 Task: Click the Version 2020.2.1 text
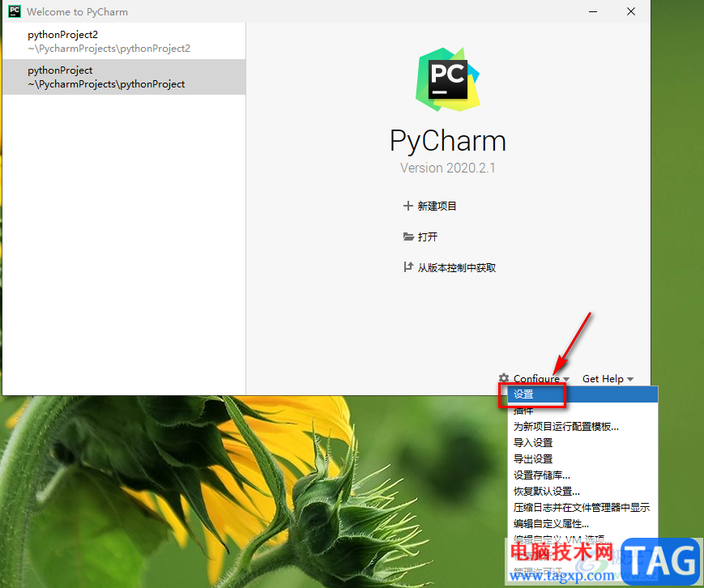(448, 168)
